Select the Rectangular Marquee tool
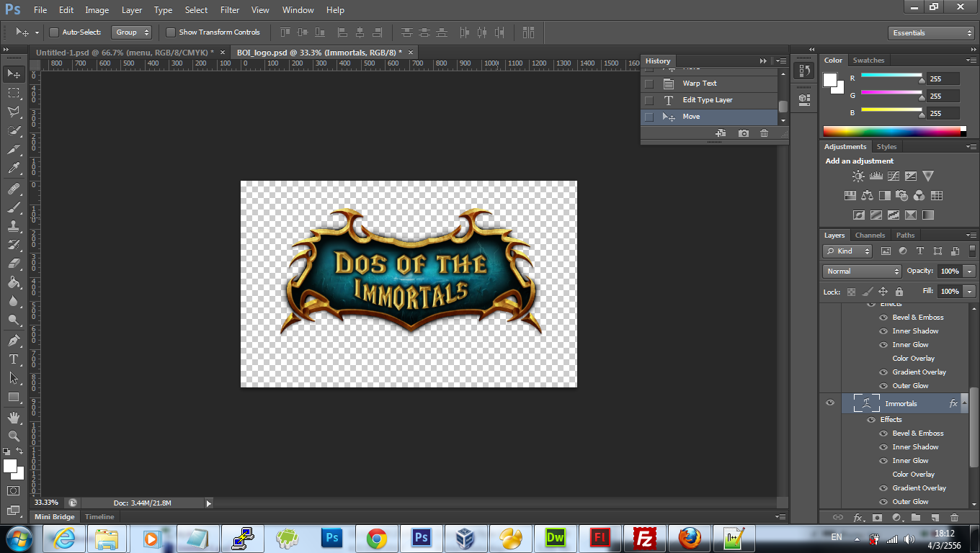980x553 pixels. 13,93
